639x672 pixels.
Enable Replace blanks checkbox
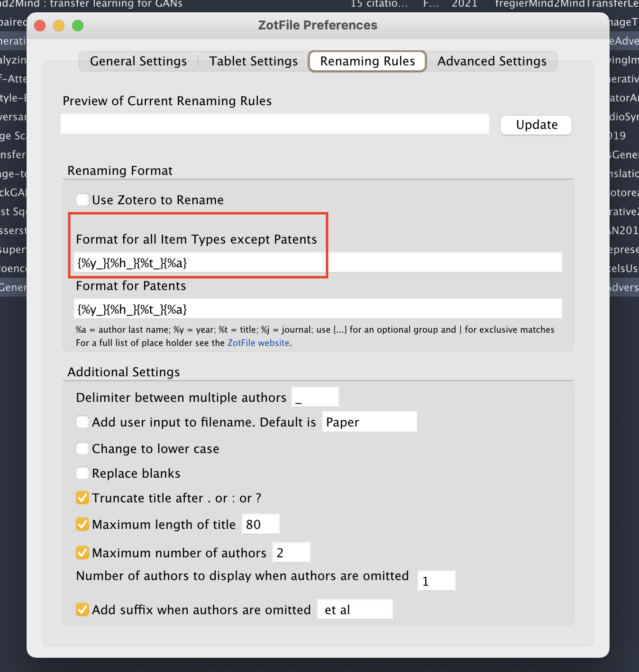(x=82, y=473)
